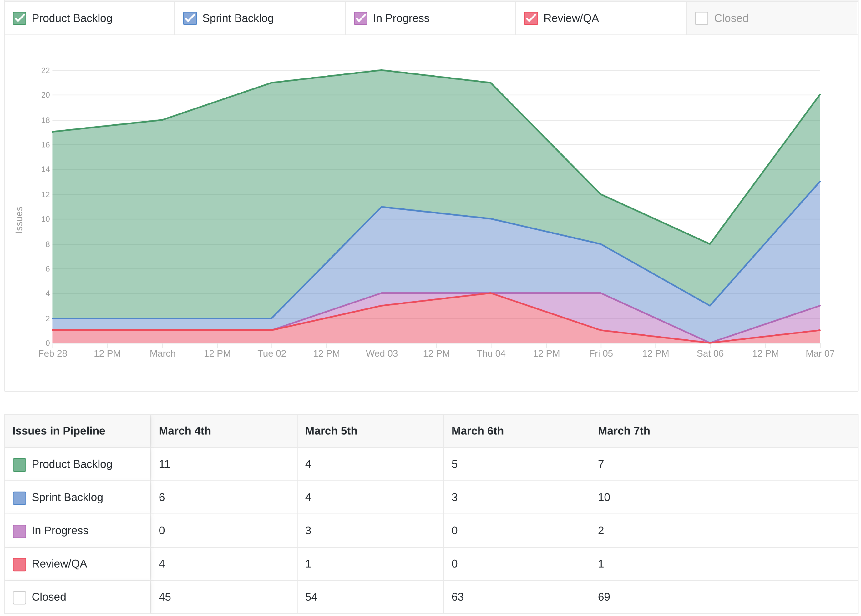
Task: Click Product Backlog March 6th value 5
Action: pos(454,464)
